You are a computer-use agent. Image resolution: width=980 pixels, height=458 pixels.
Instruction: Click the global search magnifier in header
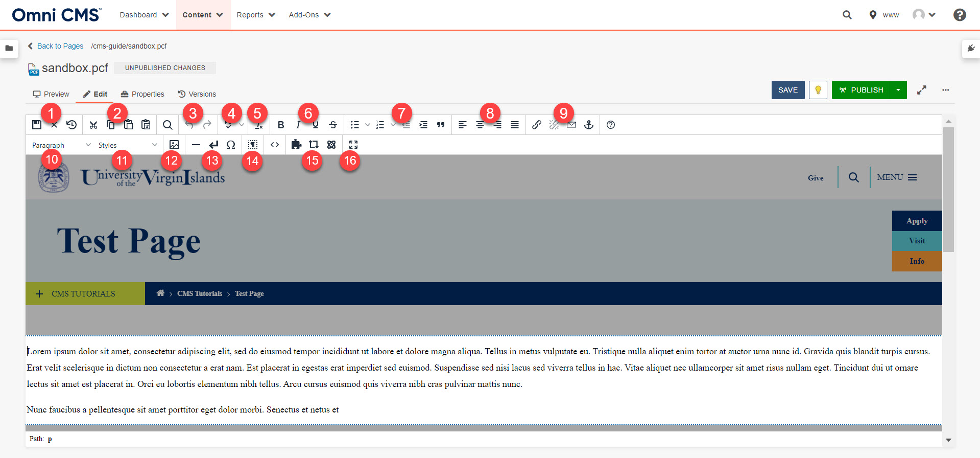(x=847, y=15)
